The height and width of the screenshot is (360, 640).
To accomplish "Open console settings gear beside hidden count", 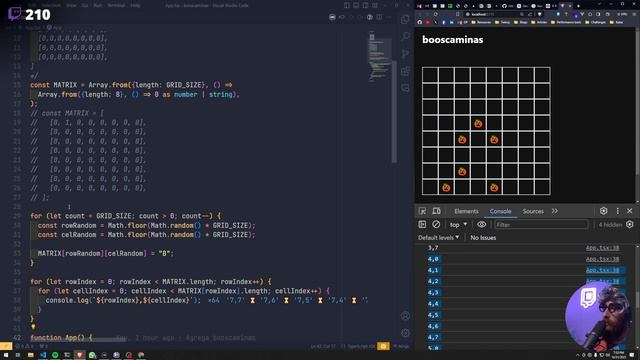I will [630, 224].
